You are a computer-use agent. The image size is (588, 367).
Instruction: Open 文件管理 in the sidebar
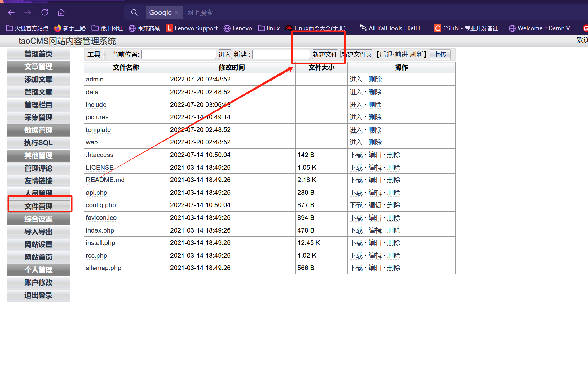38,206
